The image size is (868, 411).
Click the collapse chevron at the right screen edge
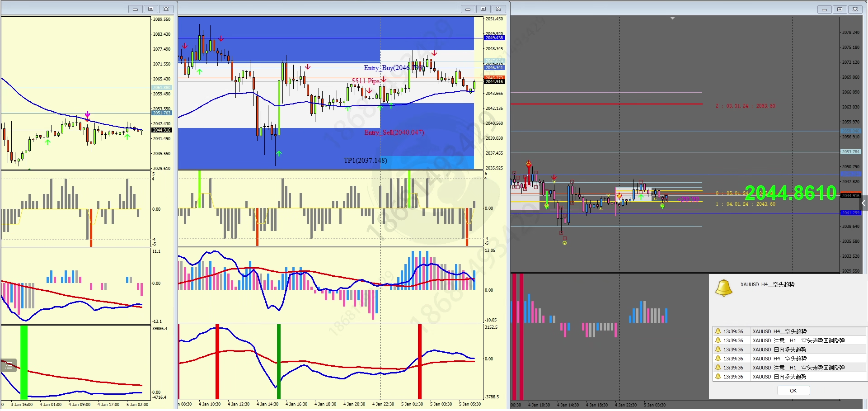tap(863, 203)
